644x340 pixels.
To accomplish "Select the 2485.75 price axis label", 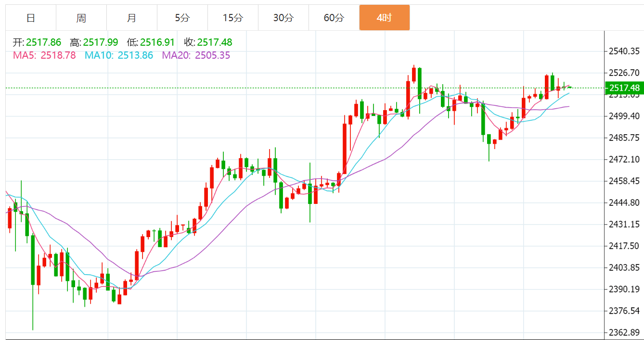I will 624,138.
